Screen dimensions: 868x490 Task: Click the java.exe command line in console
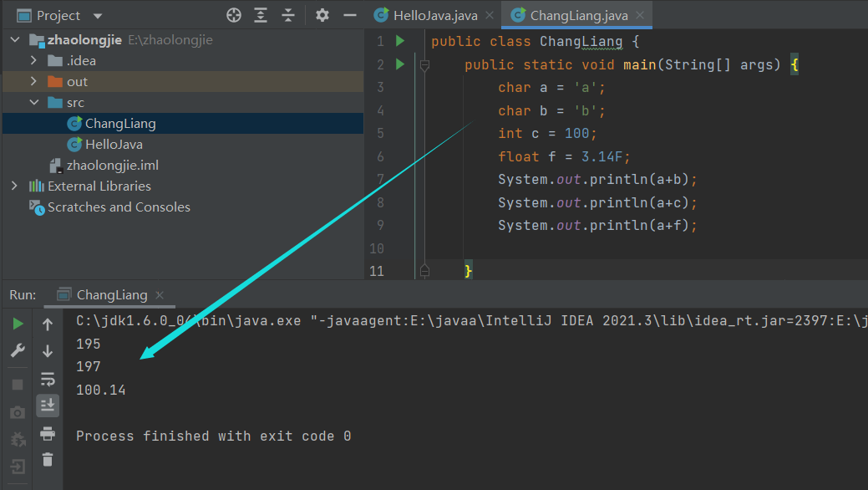(x=472, y=321)
